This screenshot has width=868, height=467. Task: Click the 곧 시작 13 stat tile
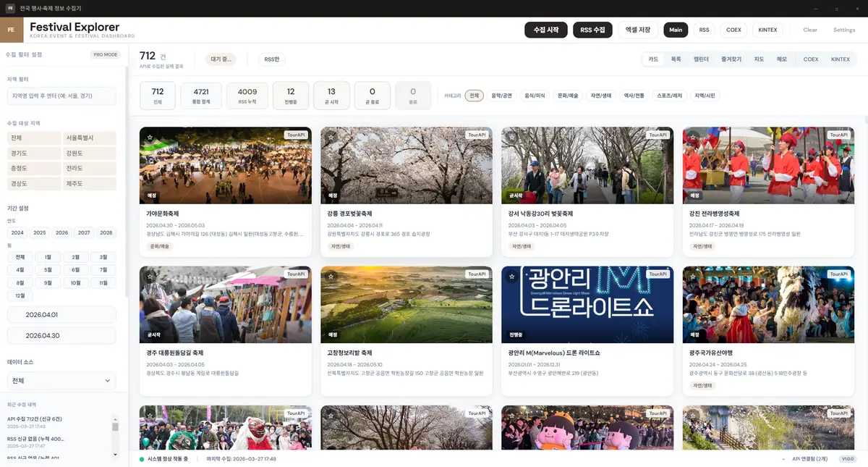pos(331,96)
